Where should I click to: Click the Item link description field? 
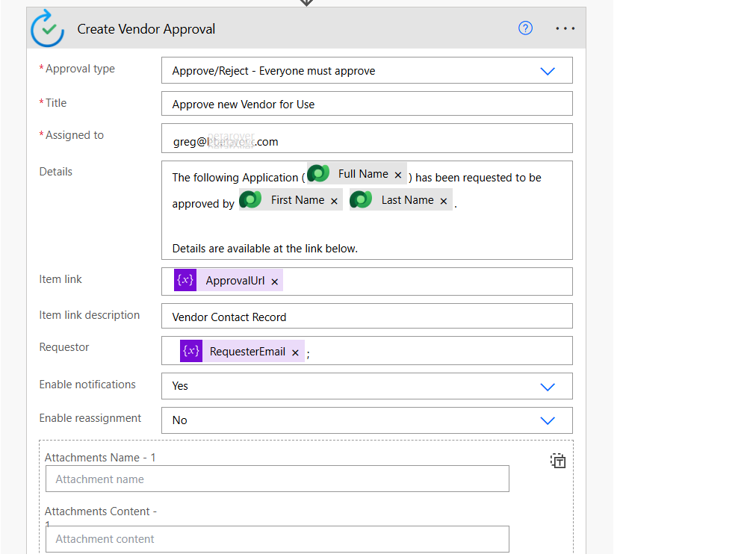(366, 317)
